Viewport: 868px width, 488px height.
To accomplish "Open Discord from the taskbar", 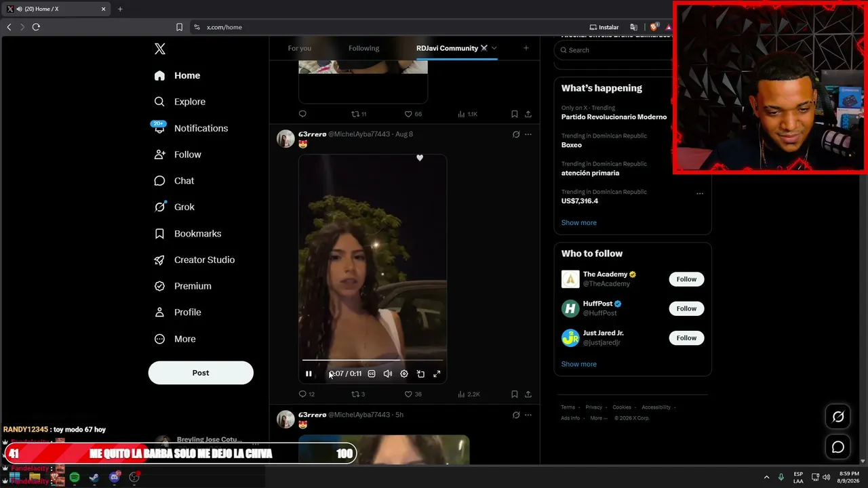I will point(115,477).
